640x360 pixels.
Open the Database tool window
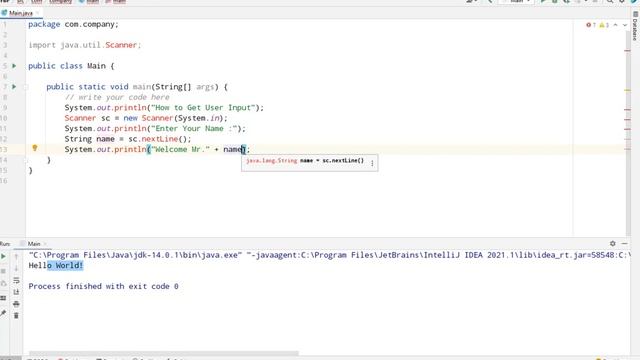(635, 25)
